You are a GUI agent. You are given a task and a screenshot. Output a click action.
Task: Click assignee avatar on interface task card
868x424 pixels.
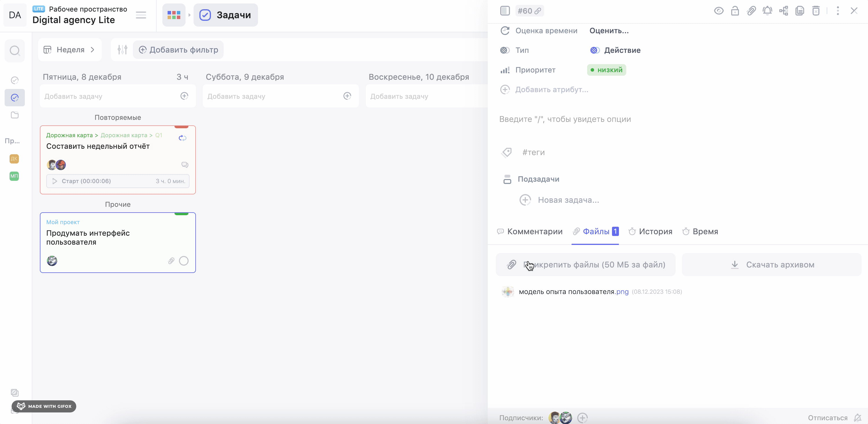(x=52, y=261)
